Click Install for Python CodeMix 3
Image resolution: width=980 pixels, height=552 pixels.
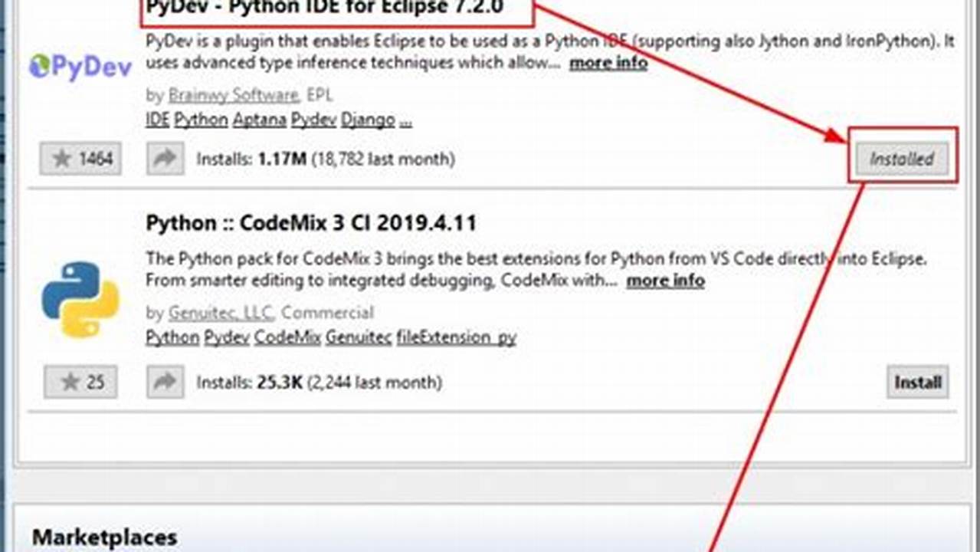pos(916,382)
